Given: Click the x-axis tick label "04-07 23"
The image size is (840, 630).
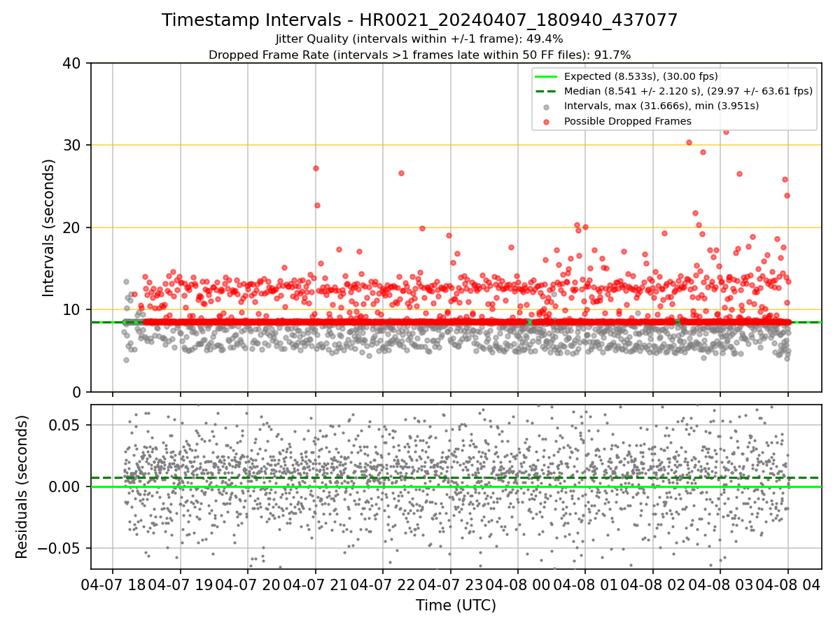Looking at the screenshot, I should [450, 584].
